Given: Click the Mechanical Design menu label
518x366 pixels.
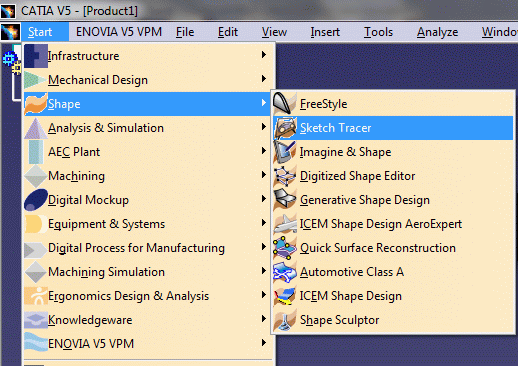Looking at the screenshot, I should point(98,80).
